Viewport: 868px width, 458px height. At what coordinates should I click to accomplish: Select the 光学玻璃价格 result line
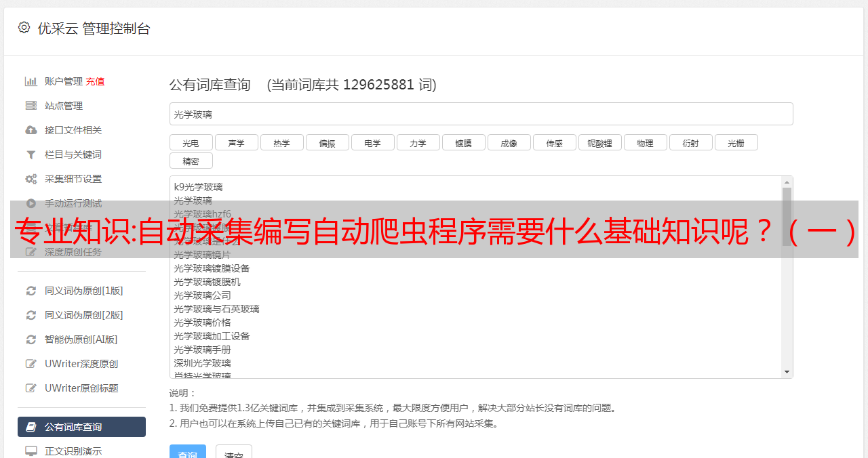coord(202,322)
